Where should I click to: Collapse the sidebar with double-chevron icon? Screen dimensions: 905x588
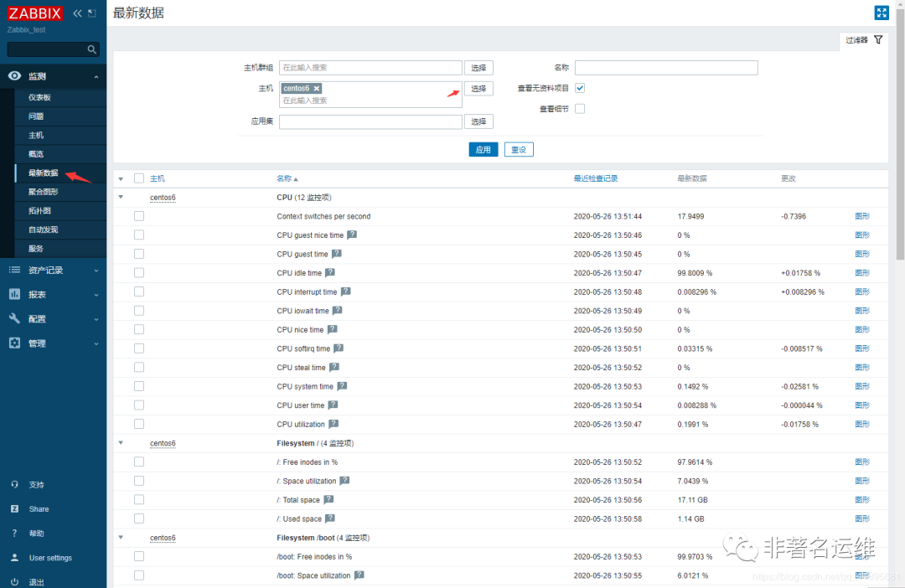tap(77, 13)
